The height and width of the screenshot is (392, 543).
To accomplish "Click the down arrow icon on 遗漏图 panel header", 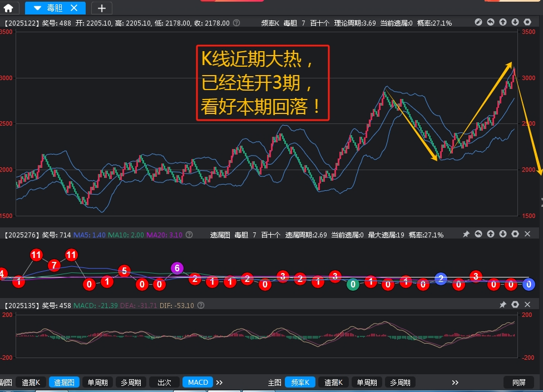I will click(503, 235).
